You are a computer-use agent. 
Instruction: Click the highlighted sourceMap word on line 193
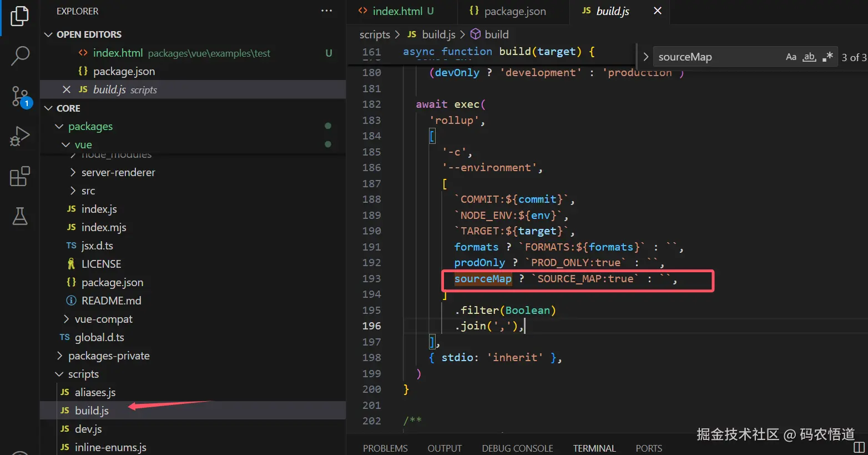[483, 279]
